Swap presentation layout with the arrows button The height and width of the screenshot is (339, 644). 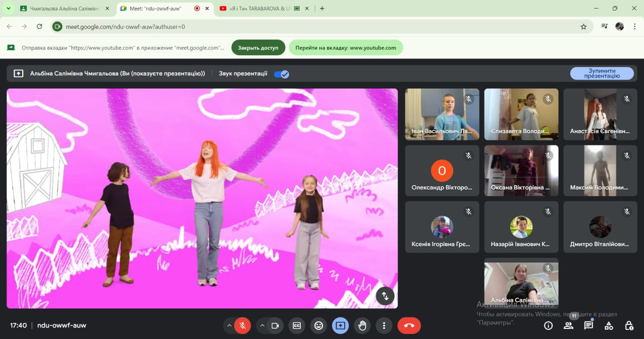[x=385, y=296]
